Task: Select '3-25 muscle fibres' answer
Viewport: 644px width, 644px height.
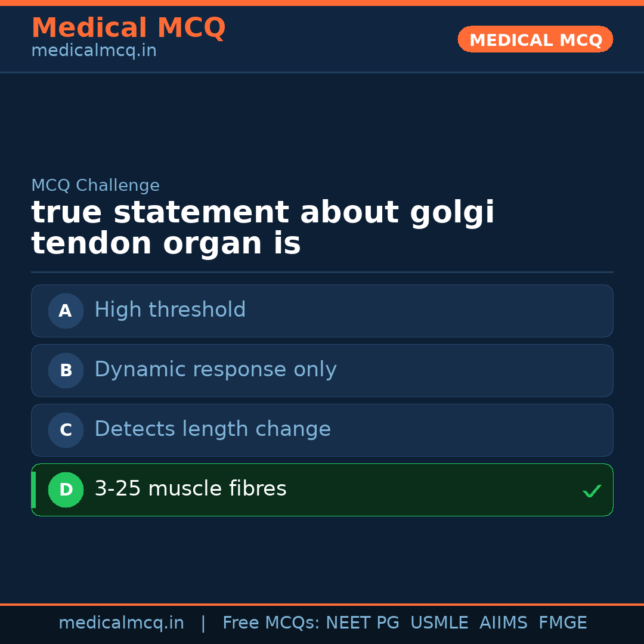Action: click(x=190, y=489)
